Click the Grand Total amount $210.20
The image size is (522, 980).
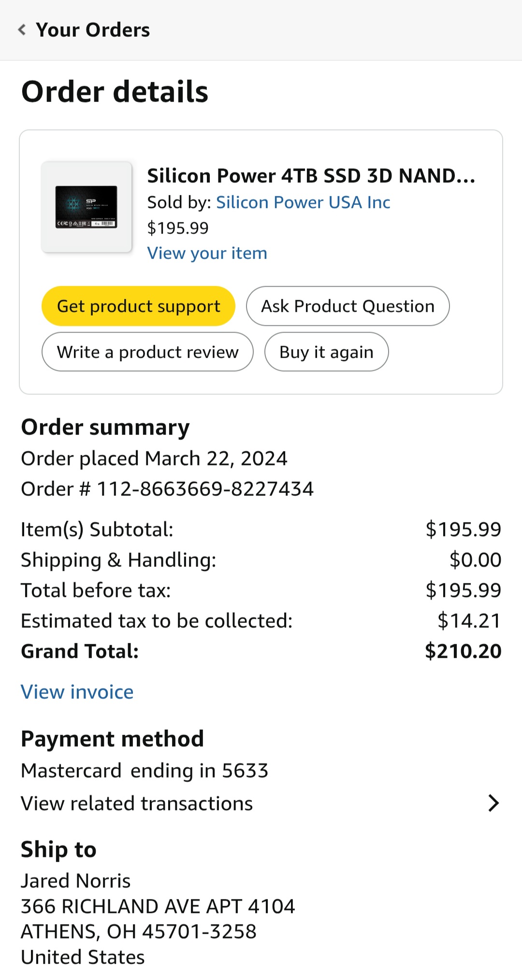coord(463,651)
